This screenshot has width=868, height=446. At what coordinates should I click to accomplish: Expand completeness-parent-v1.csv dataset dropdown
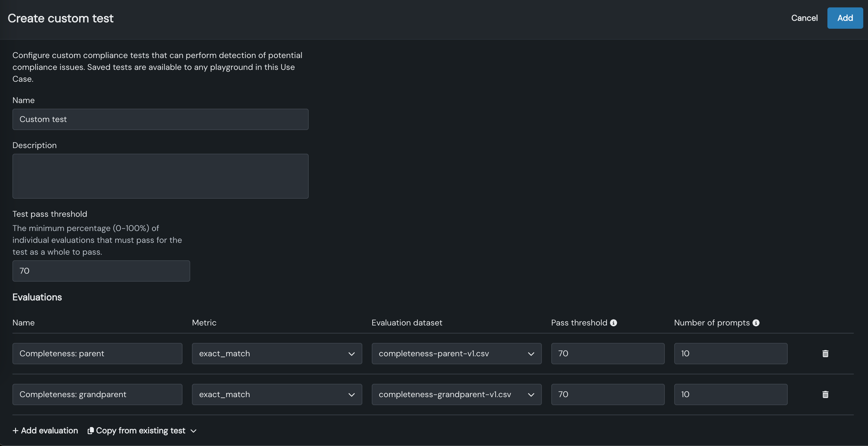pyautogui.click(x=456, y=353)
